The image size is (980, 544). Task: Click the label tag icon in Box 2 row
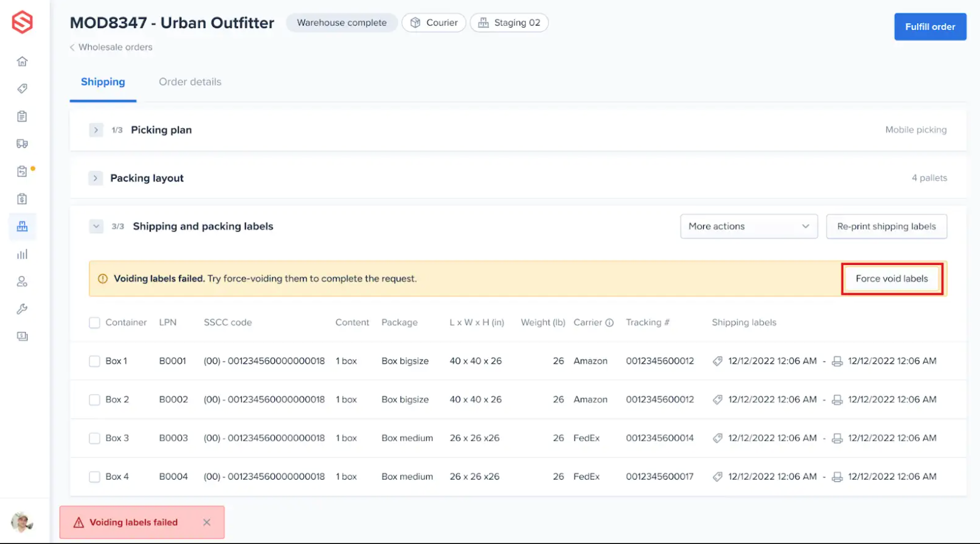point(717,400)
